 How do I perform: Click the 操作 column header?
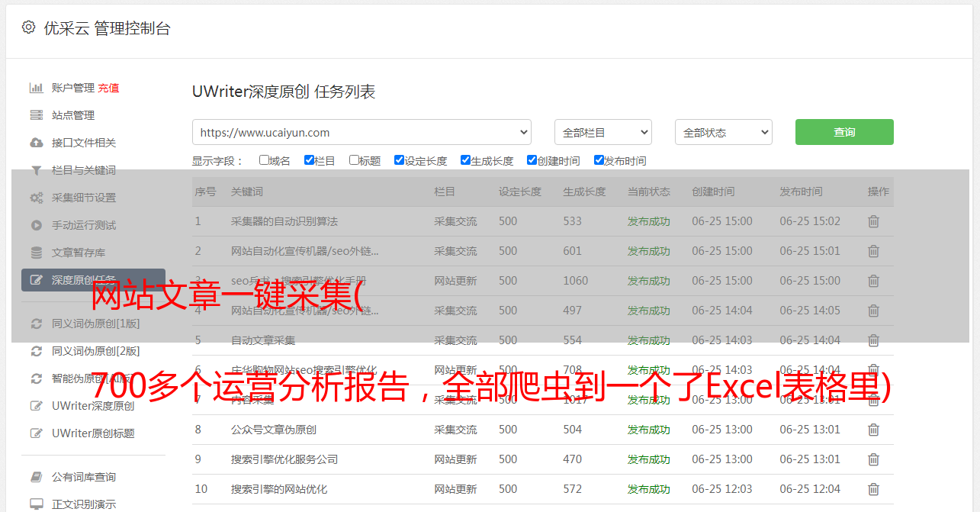coord(879,192)
